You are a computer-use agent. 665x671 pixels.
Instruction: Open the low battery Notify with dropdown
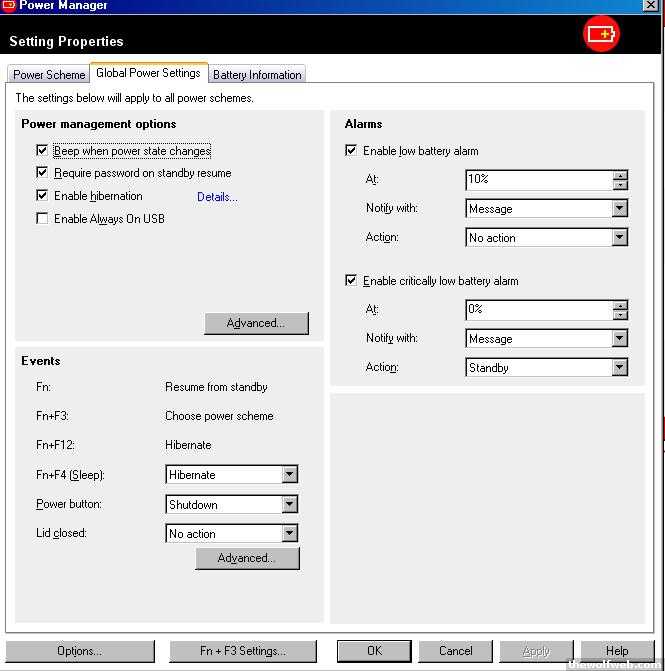(x=619, y=209)
